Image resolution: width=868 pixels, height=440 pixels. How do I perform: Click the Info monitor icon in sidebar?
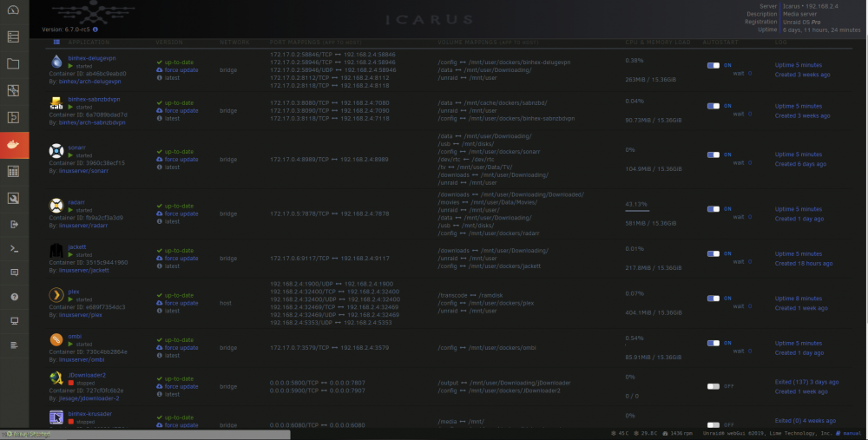click(x=15, y=321)
